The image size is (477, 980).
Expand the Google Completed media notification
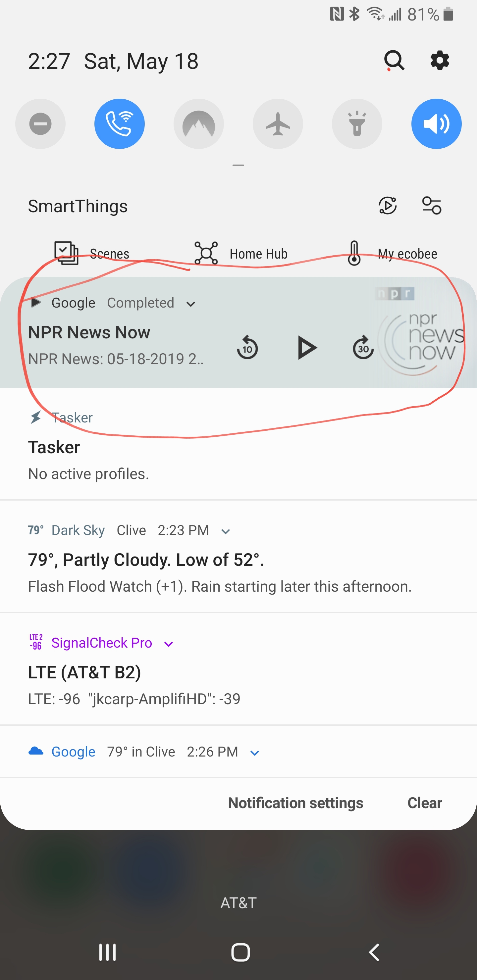tap(191, 304)
